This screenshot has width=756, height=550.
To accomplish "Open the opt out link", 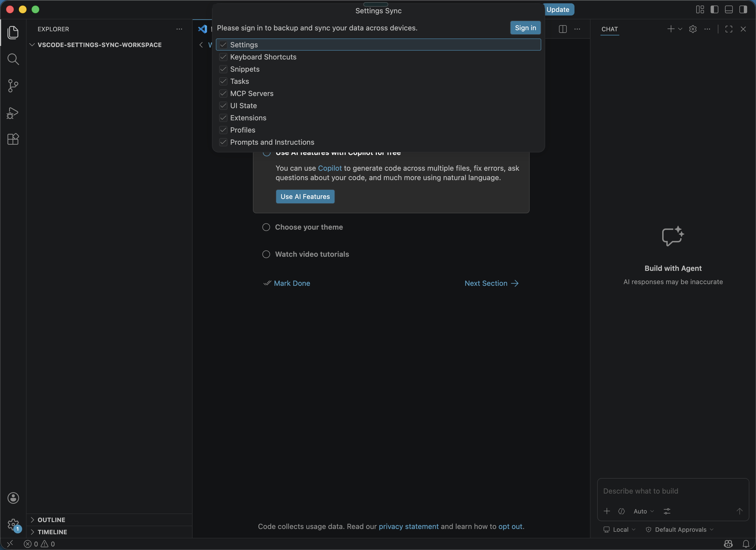I will click(x=510, y=526).
